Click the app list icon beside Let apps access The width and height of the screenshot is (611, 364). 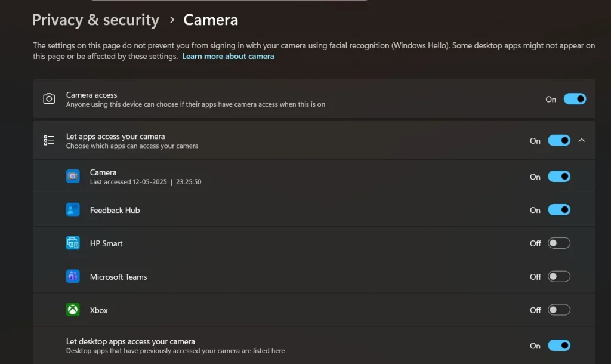point(49,140)
